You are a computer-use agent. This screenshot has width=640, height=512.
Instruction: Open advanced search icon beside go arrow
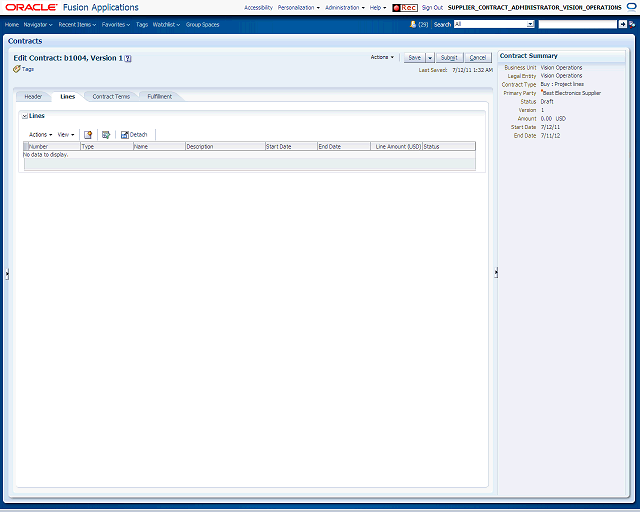[x=632, y=24]
